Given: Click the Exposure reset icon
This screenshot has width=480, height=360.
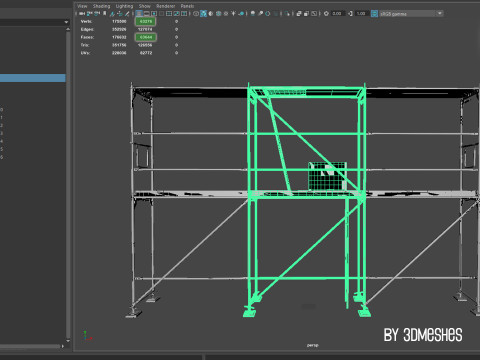Looking at the screenshot, I should tap(326, 14).
